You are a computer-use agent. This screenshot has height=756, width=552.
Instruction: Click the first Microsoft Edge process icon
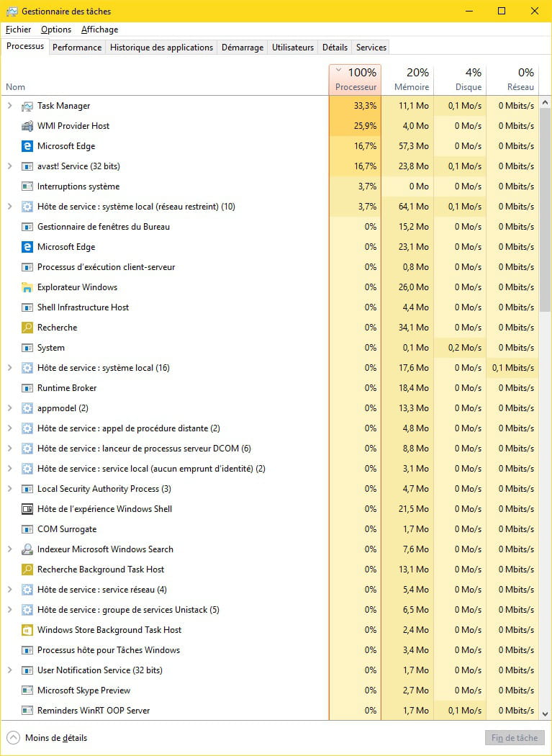27,146
